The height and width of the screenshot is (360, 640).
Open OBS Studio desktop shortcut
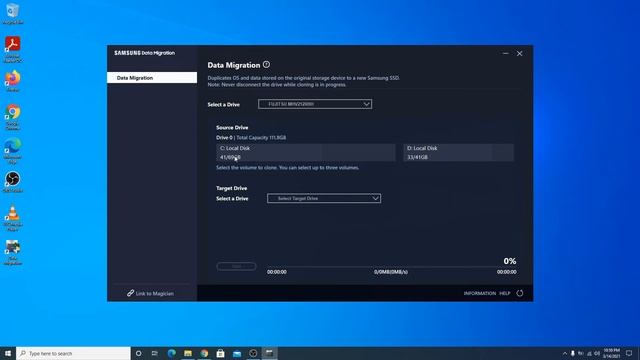[13, 182]
